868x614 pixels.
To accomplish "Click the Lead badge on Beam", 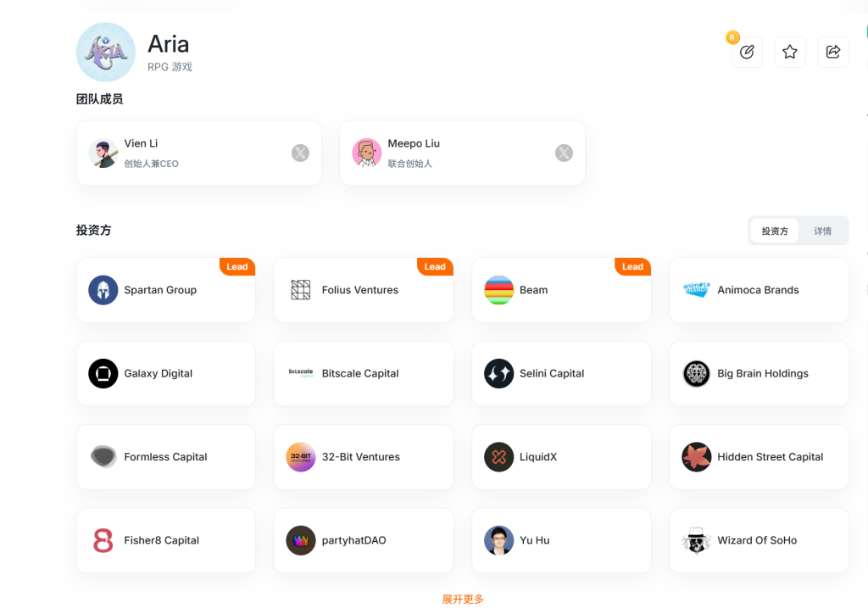I will point(632,266).
